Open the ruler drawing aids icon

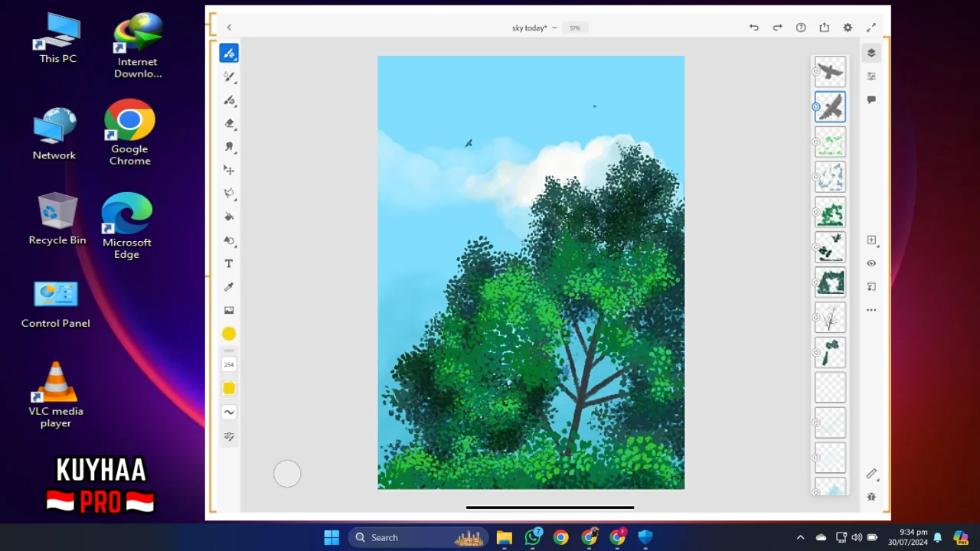pyautogui.click(x=871, y=474)
